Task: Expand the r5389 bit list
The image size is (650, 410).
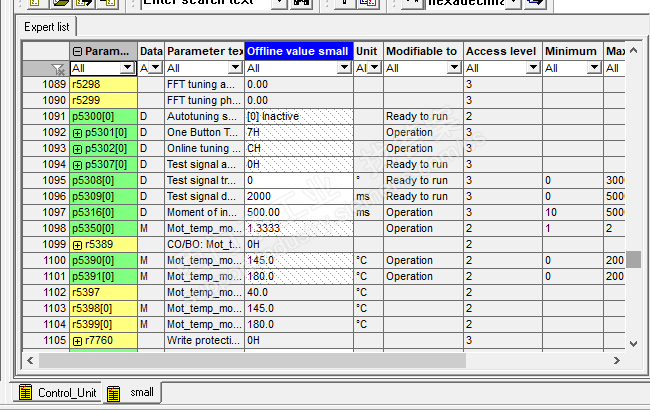Action: pyautogui.click(x=78, y=245)
